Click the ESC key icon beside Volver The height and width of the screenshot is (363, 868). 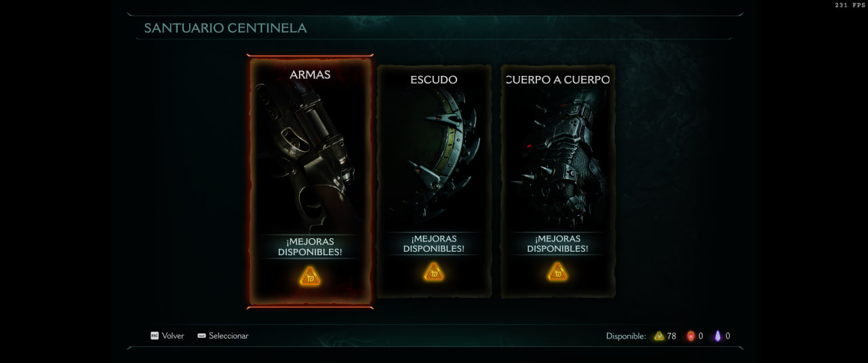pyautogui.click(x=155, y=336)
